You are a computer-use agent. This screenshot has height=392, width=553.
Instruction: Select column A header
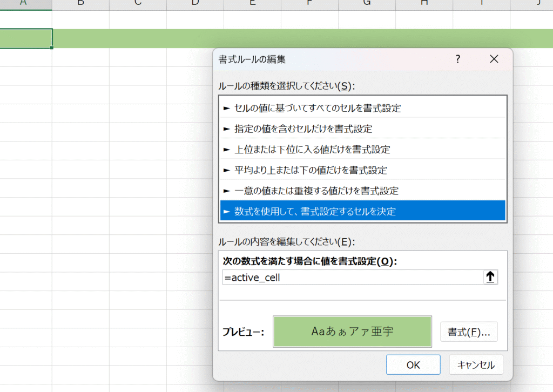click(x=24, y=4)
